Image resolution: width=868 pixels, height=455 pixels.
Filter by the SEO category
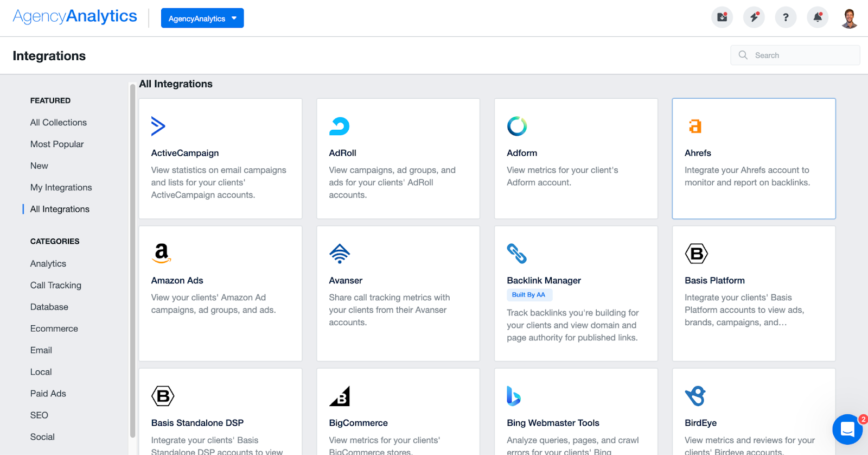[39, 415]
